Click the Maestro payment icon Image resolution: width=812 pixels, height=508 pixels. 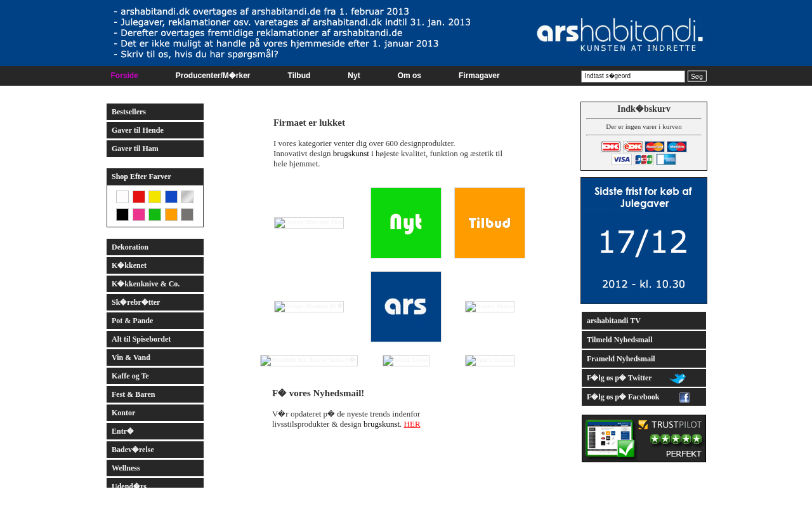coord(677,147)
